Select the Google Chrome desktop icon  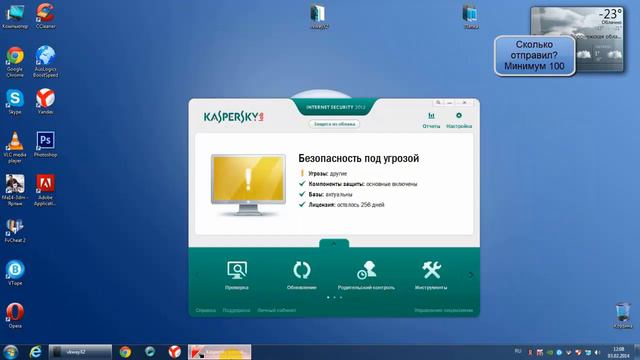click(x=15, y=62)
